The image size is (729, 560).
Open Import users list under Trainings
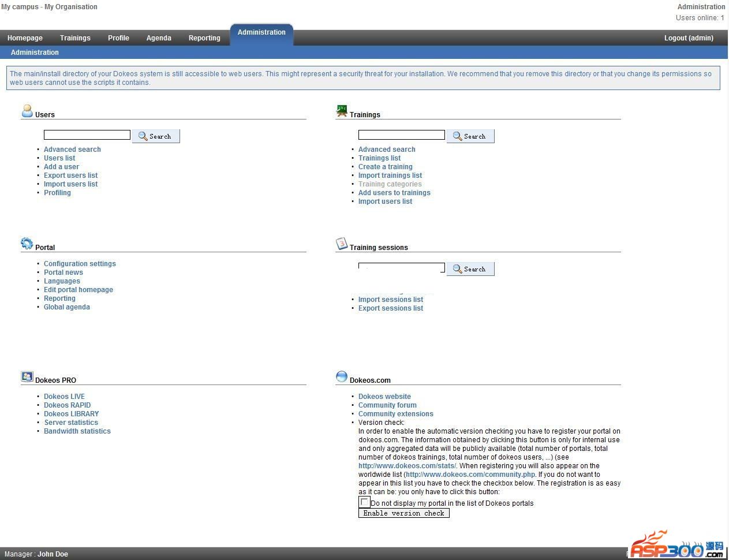pyautogui.click(x=385, y=201)
